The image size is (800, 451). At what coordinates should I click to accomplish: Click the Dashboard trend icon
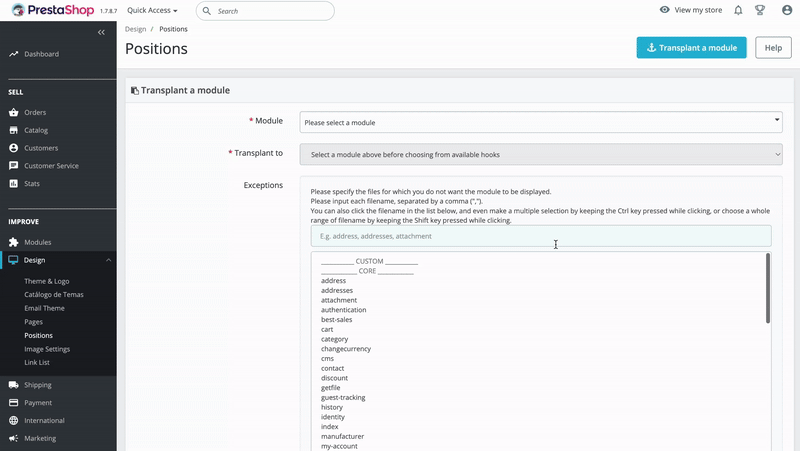point(13,54)
